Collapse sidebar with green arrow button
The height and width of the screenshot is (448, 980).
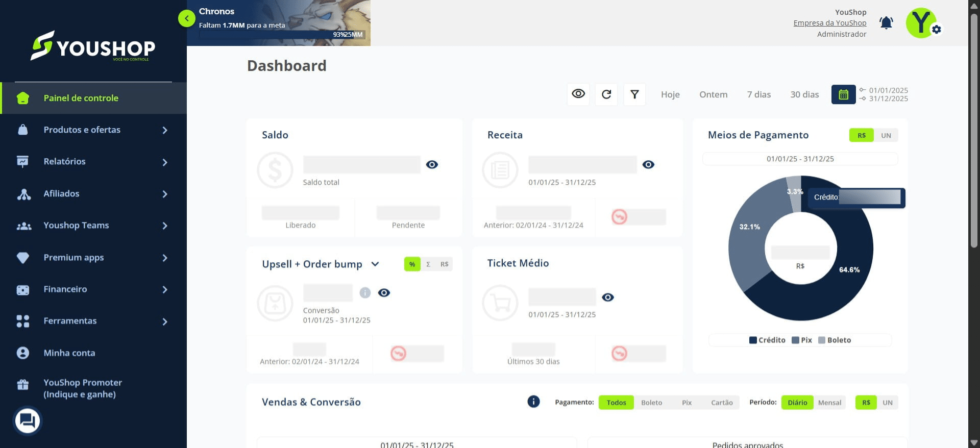coord(187,18)
